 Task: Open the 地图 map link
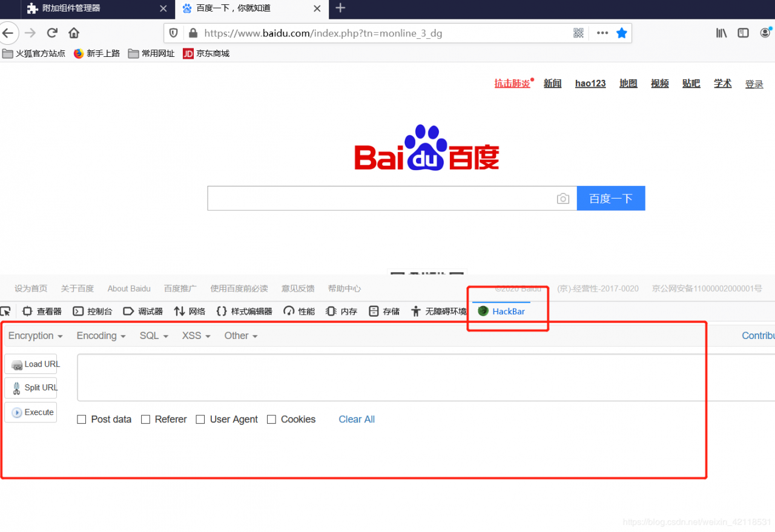click(628, 84)
